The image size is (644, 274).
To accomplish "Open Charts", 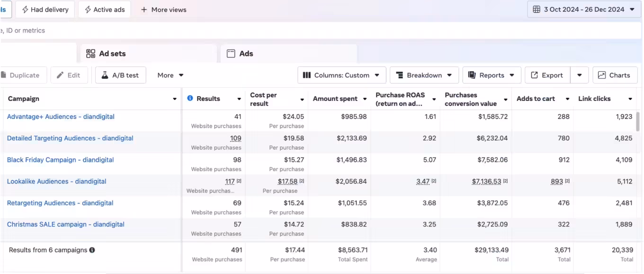I will pyautogui.click(x=615, y=75).
